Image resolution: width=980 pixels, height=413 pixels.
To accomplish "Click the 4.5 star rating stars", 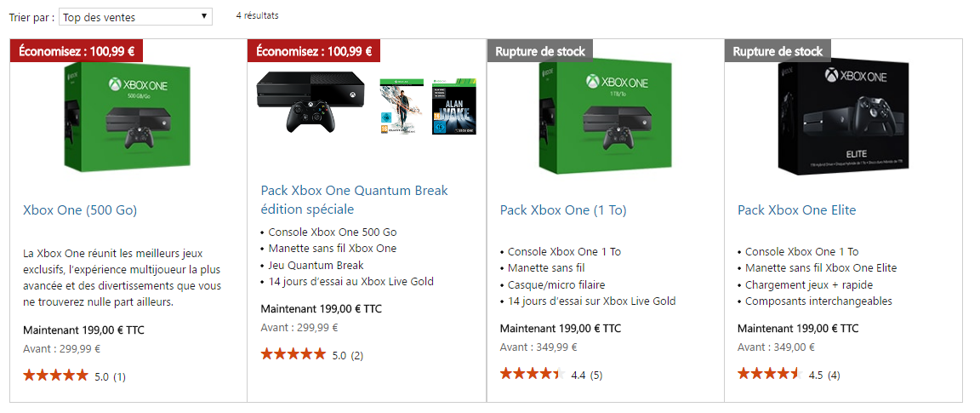I will pos(769,374).
